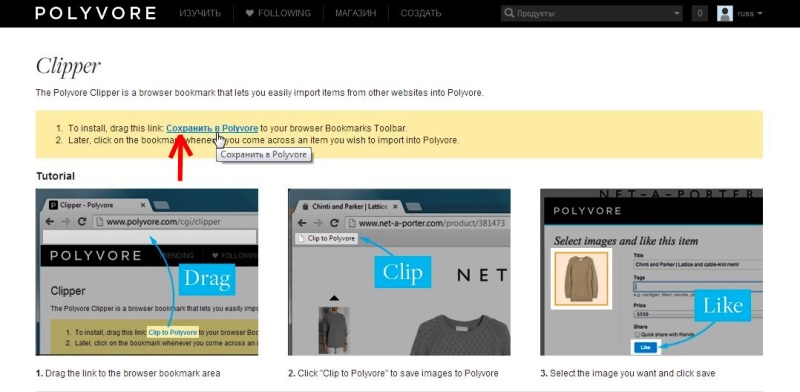Click the Сохранить в Polyvore bookmarklet link
The width and height of the screenshot is (800, 392).
coord(212,128)
